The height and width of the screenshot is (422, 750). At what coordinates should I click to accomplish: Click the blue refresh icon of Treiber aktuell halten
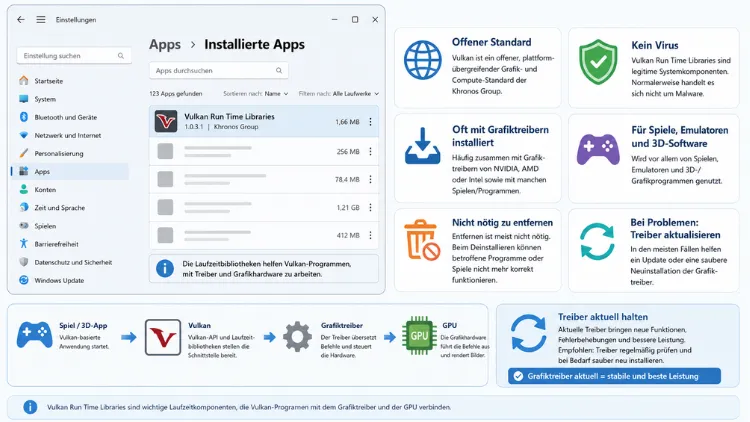click(528, 333)
